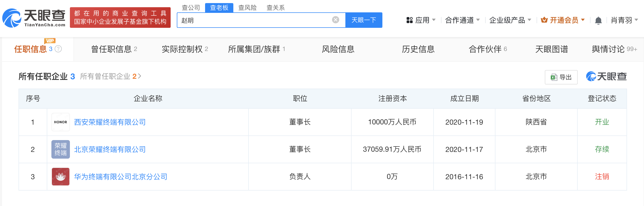Viewport: 644px width, 206px height.
Task: View 所有曾任职企业 list
Action: click(111, 76)
